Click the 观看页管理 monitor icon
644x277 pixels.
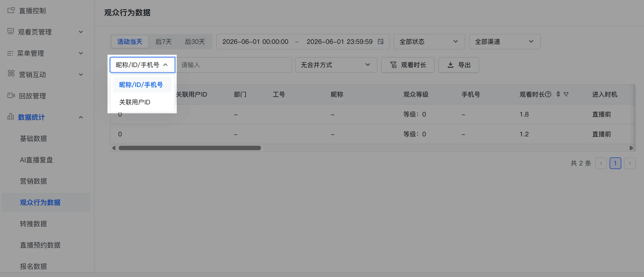(10, 31)
